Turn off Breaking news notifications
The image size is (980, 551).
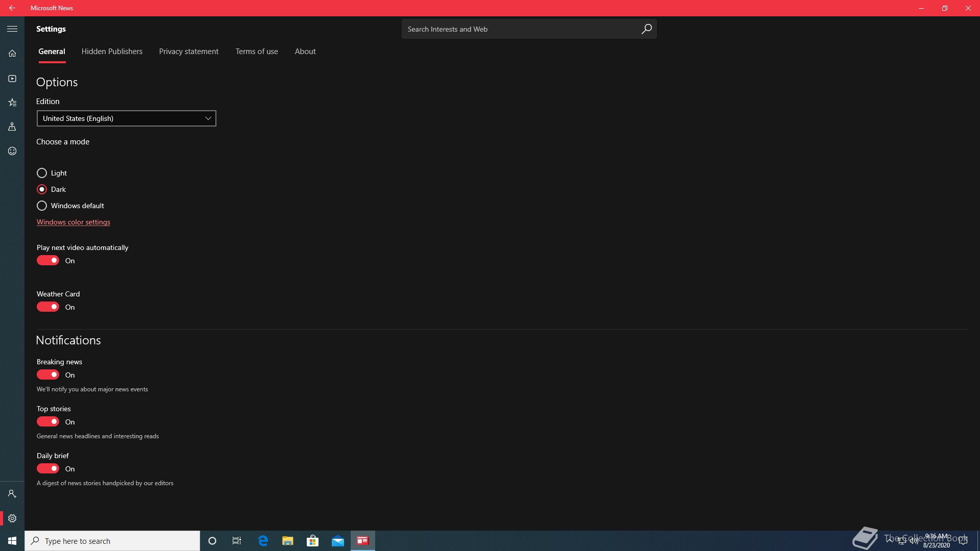click(48, 375)
